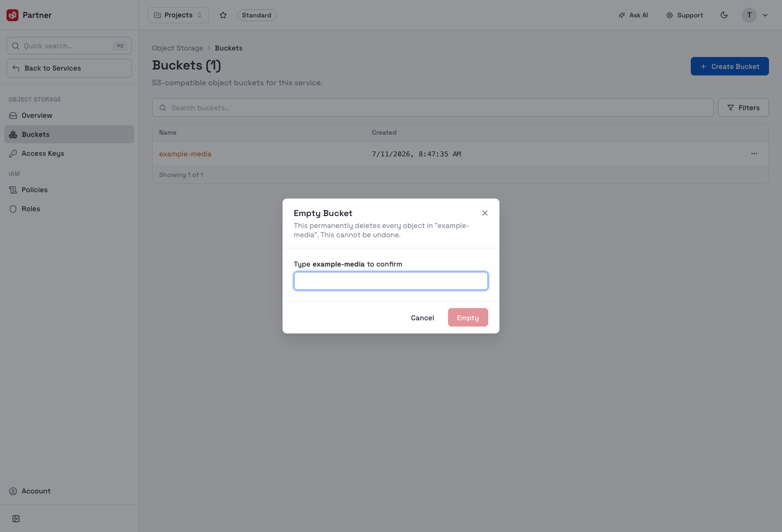
Task: Open the Filters button
Action: point(743,107)
